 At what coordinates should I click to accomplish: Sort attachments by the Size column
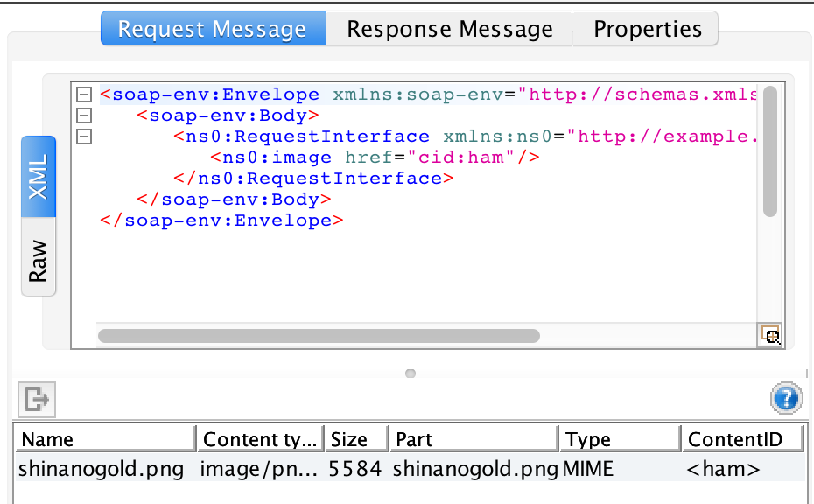(x=355, y=438)
